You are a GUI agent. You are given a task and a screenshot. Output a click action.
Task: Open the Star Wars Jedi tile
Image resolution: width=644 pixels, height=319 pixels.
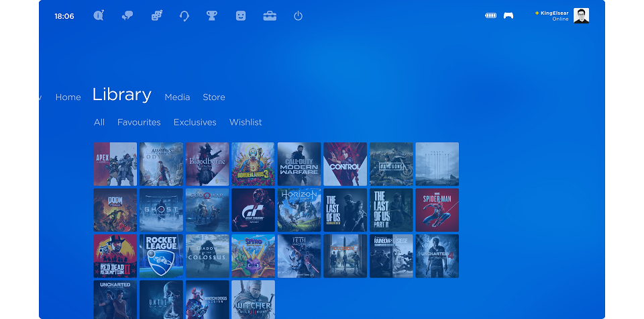[299, 256]
